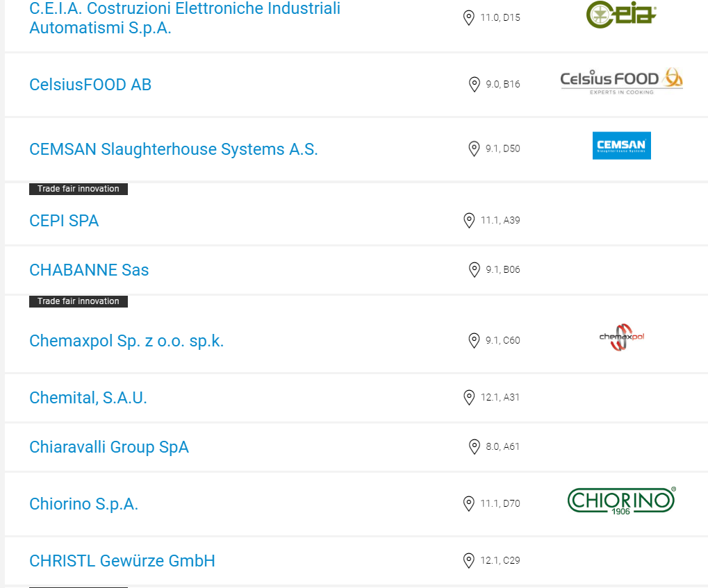Image resolution: width=708 pixels, height=588 pixels.
Task: Click location pin icon beside 11.1, D70
Action: tap(469, 503)
